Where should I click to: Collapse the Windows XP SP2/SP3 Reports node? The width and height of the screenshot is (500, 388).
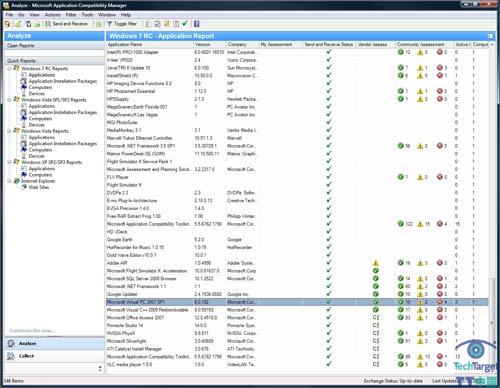click(9, 162)
